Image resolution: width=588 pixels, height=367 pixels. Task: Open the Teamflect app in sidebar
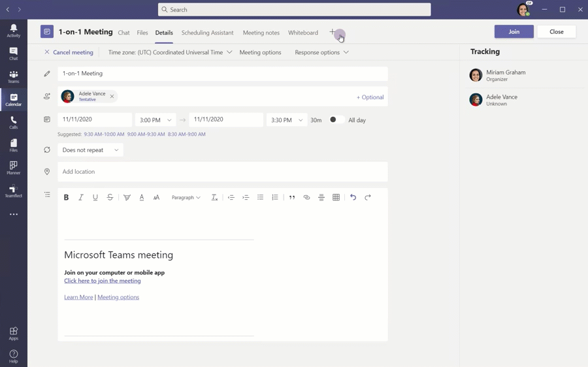pyautogui.click(x=14, y=191)
